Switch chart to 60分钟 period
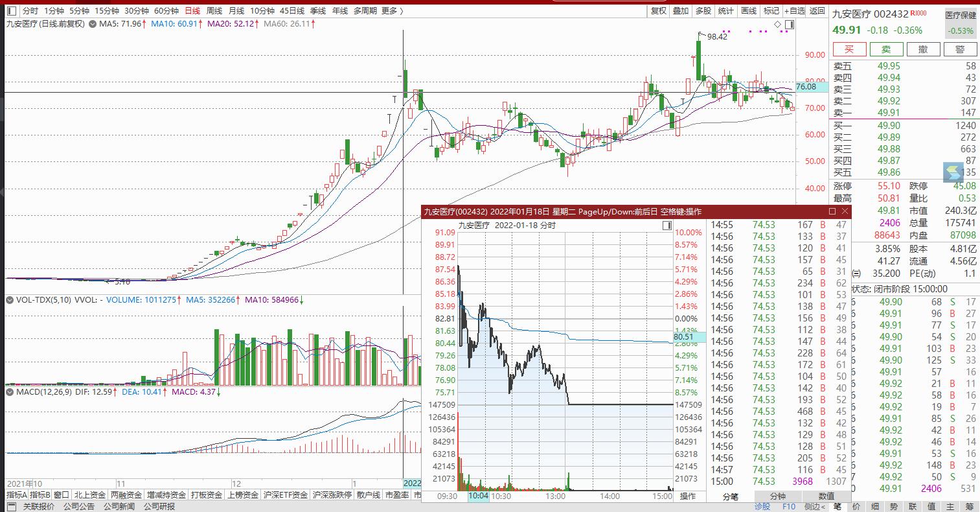980x512 pixels. point(166,11)
